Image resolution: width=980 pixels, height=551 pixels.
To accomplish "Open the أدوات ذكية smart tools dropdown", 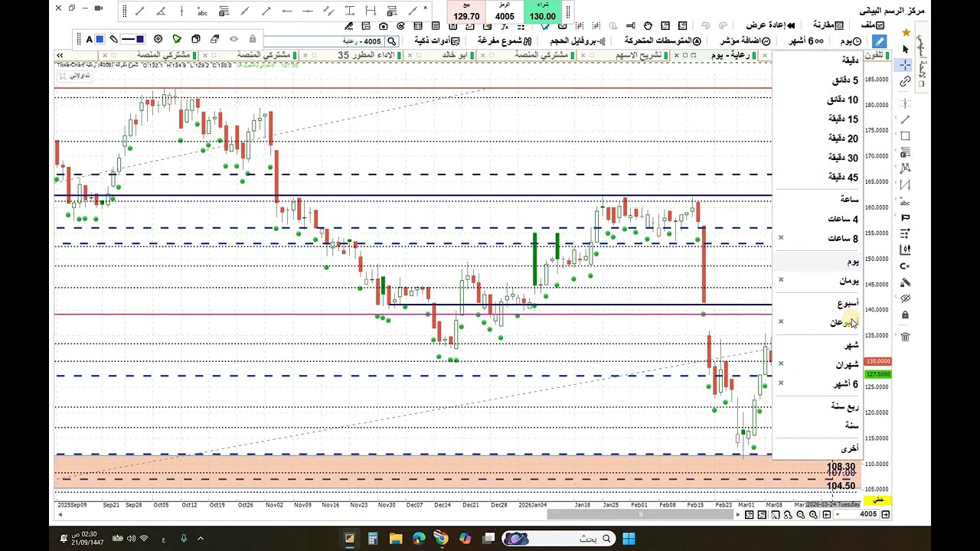I will coord(437,41).
